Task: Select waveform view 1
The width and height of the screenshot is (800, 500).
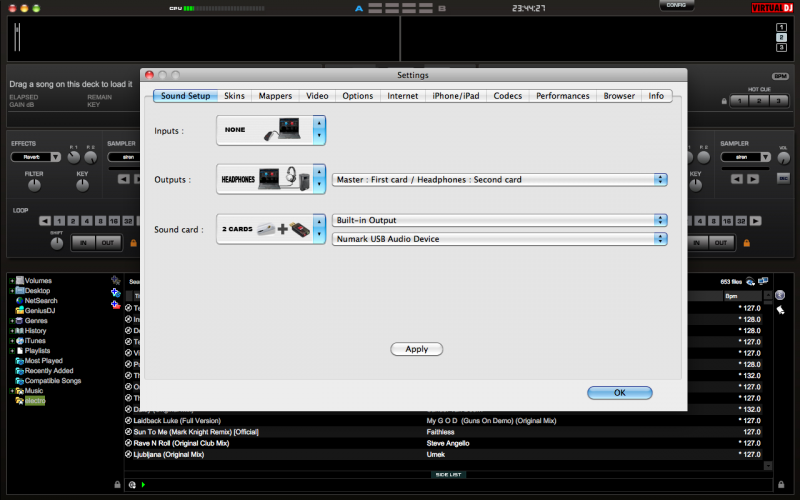Action: point(781,27)
